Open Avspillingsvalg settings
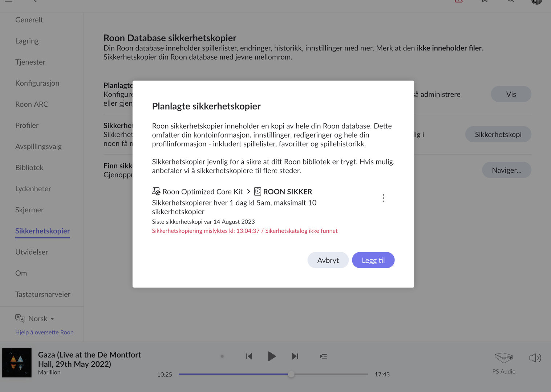Viewport: 551px width, 392px height. [x=39, y=147]
